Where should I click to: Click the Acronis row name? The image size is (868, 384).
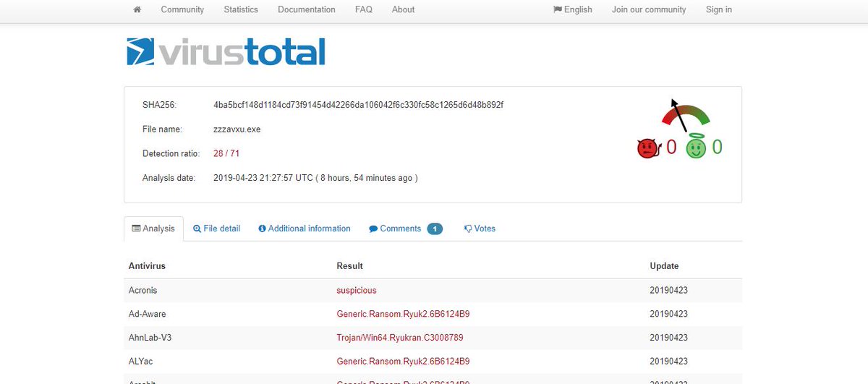click(x=143, y=290)
